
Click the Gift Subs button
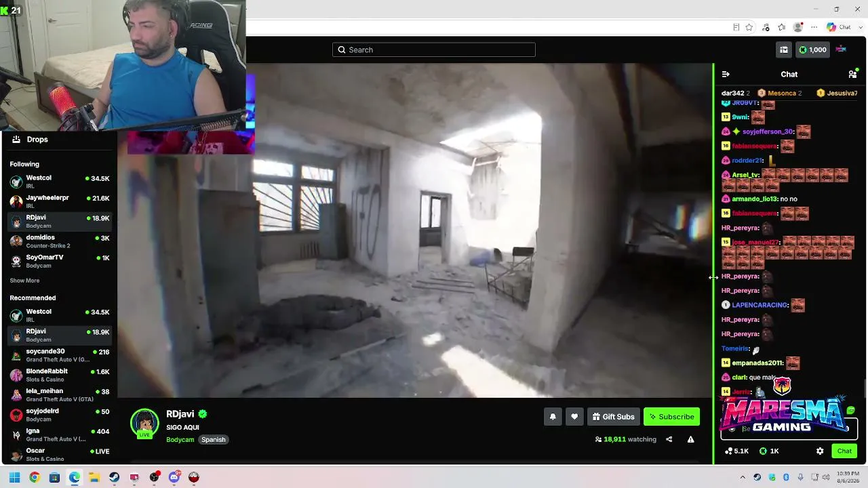[613, 417]
